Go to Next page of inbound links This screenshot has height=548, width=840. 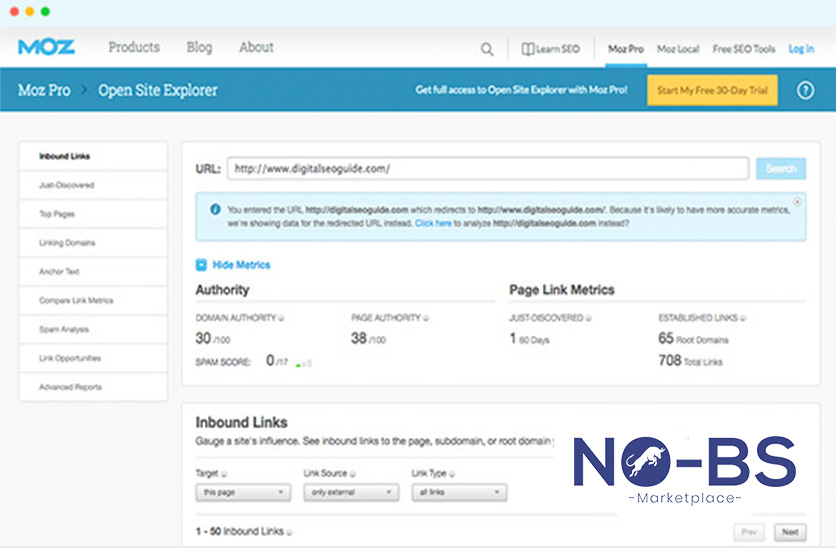(790, 532)
